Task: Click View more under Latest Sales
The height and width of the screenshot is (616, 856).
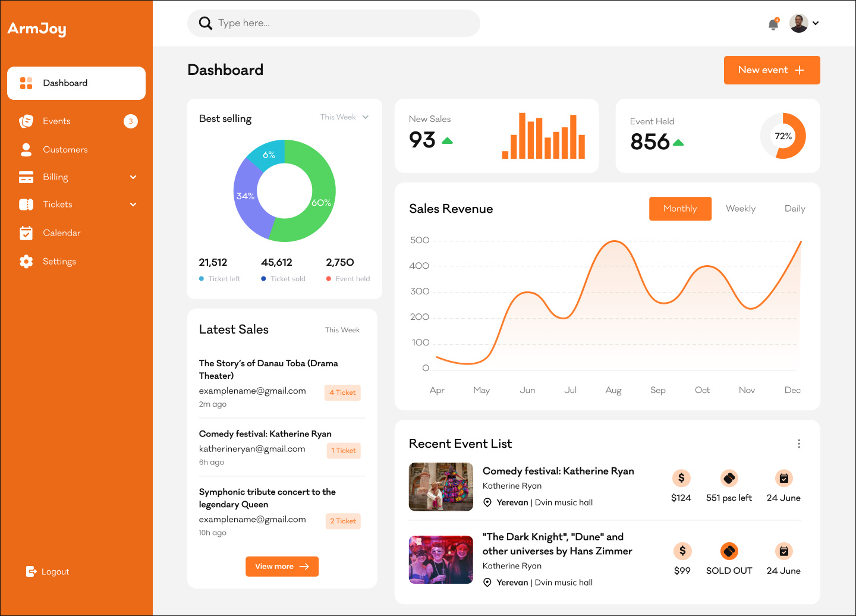Action: click(x=282, y=566)
